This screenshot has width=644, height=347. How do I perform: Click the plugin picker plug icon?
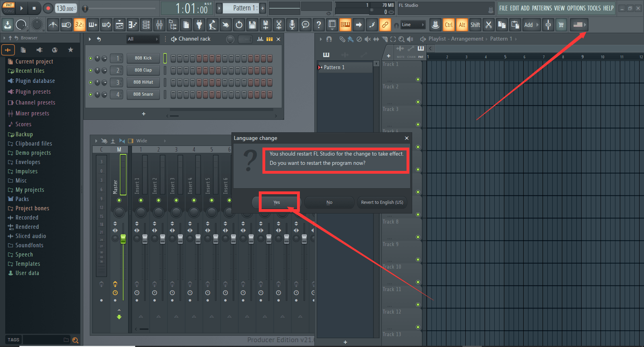(199, 25)
